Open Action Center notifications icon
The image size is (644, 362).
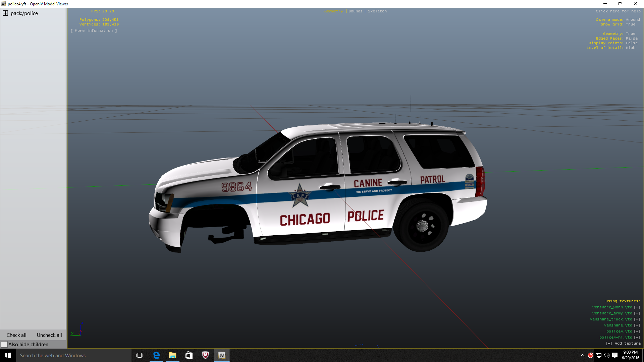click(615, 355)
